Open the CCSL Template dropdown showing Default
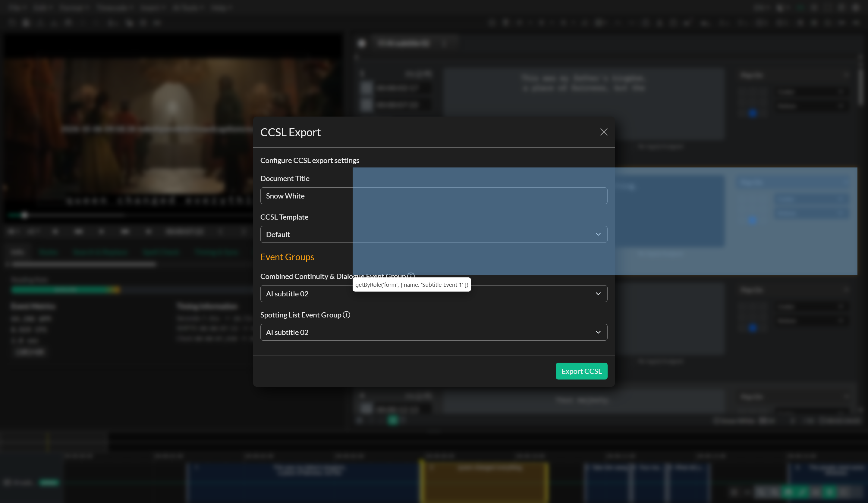This screenshot has height=503, width=868. [434, 234]
